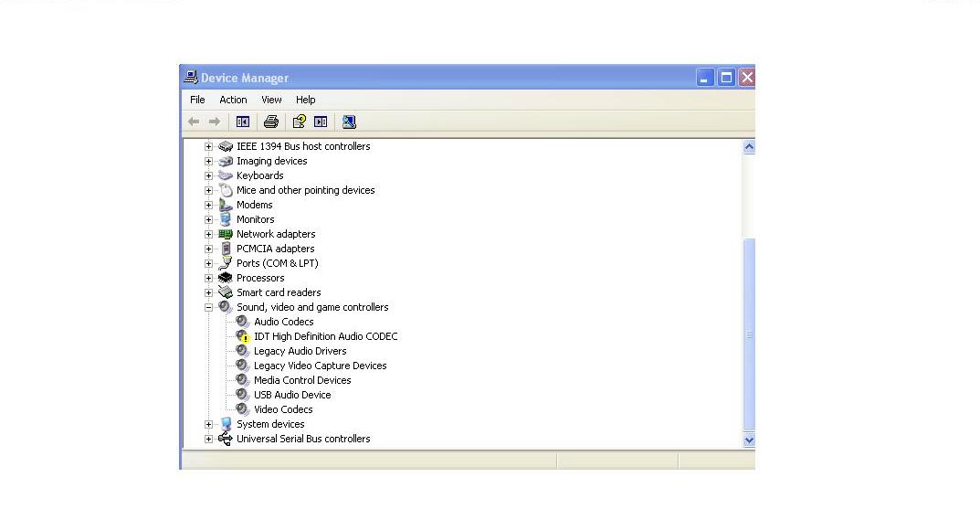Click the scrollbar down arrow
Viewport: 980px width, 509px height.
click(x=749, y=440)
